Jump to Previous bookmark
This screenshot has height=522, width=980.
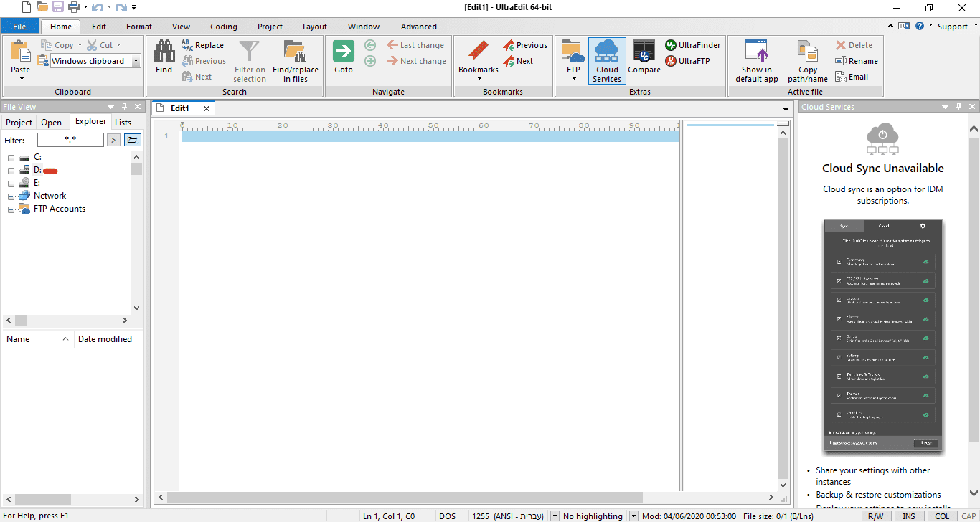525,45
